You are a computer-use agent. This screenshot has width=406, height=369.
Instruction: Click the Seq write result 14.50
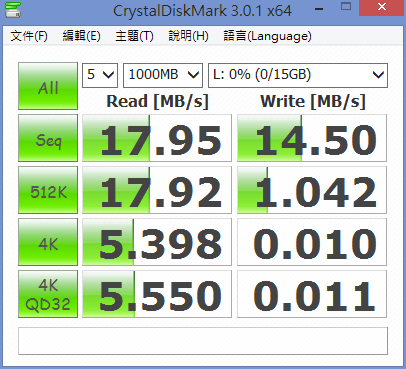click(x=312, y=138)
